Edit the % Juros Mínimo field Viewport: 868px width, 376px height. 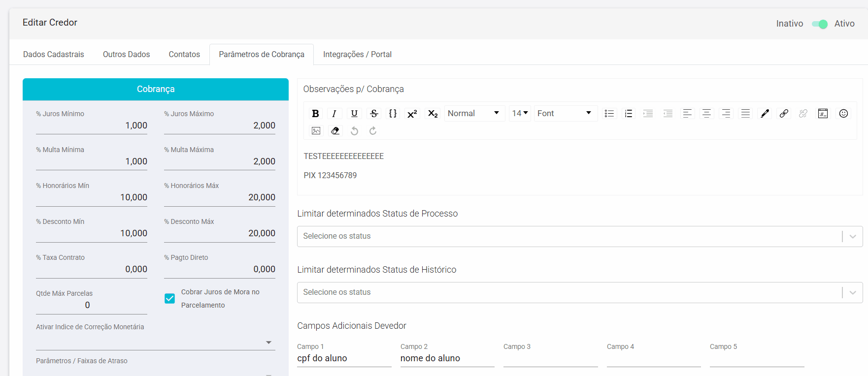pos(92,126)
